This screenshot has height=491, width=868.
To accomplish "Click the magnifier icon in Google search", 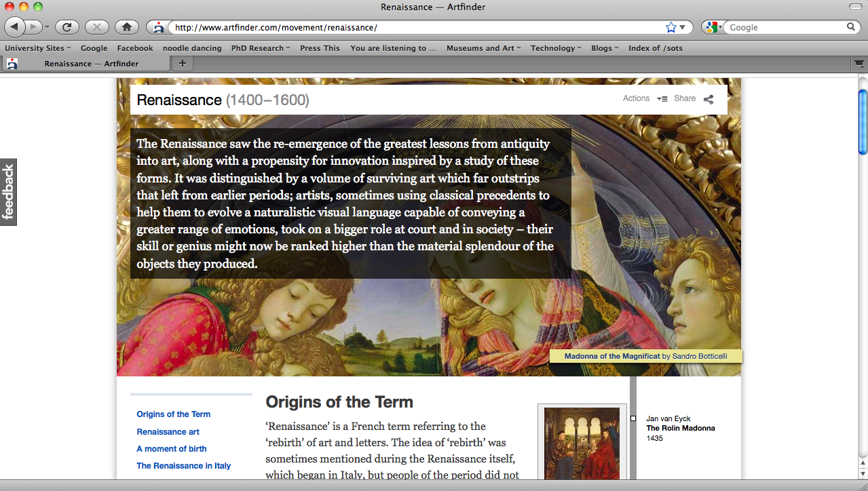I will [851, 27].
